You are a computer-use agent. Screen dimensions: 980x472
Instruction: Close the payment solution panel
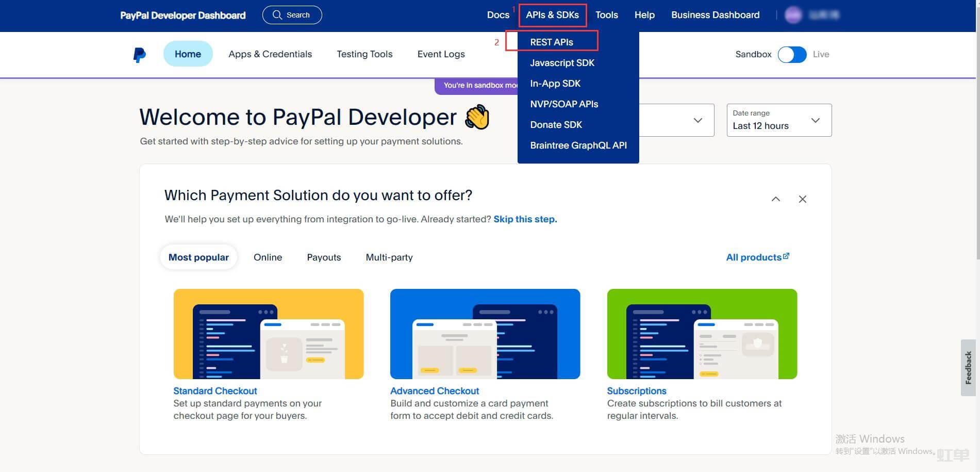pyautogui.click(x=803, y=199)
